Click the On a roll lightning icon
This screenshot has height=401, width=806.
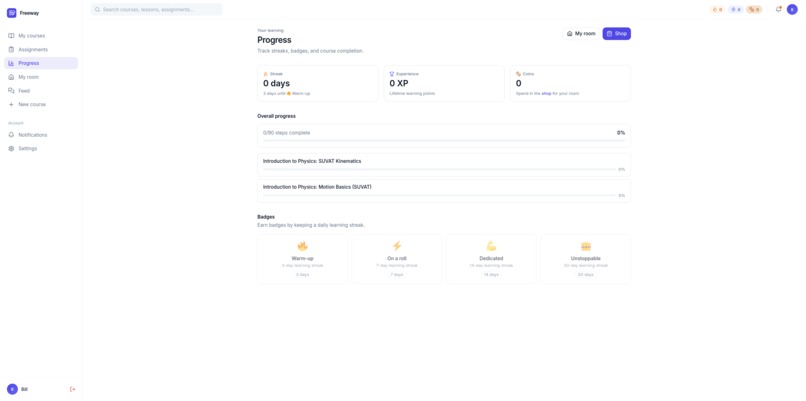(x=397, y=246)
